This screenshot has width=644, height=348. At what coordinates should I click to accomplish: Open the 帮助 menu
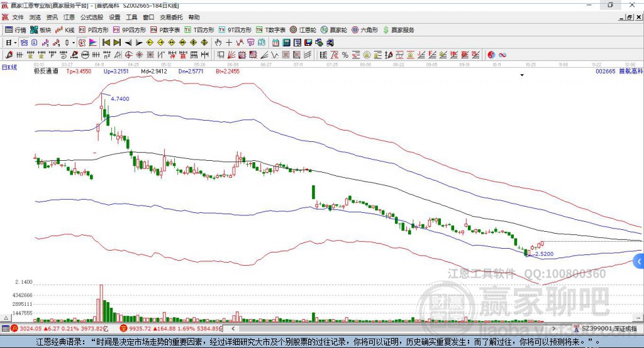(194, 17)
